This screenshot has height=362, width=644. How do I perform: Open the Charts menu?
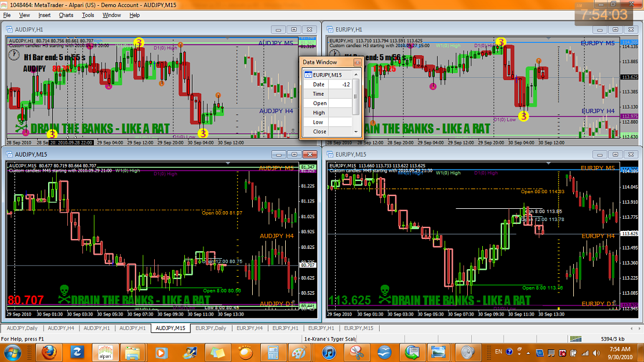(x=66, y=15)
